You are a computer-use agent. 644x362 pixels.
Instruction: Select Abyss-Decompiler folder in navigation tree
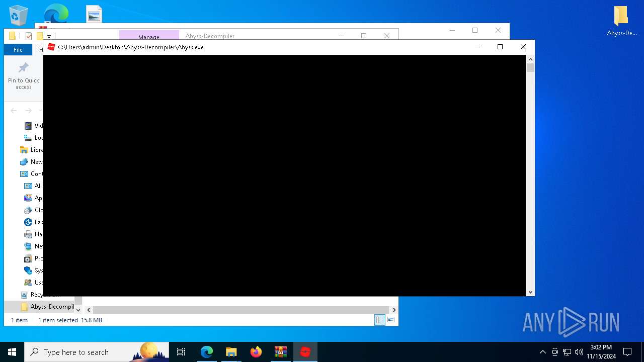(47, 307)
